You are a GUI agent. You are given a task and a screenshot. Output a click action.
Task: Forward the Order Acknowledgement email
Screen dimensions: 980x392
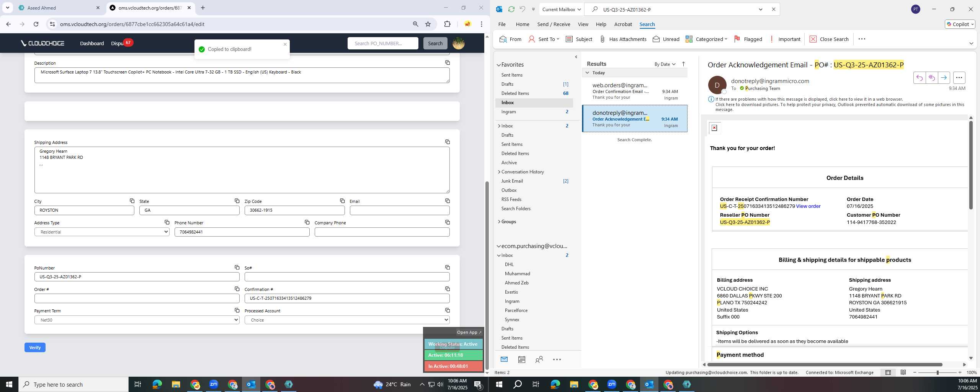click(944, 78)
